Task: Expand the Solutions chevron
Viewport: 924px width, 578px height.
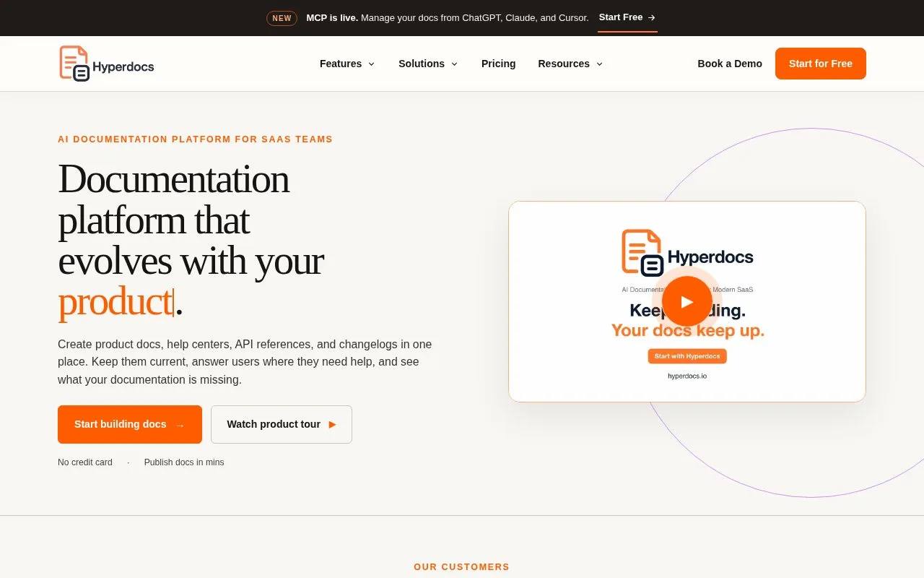Action: 454,64
